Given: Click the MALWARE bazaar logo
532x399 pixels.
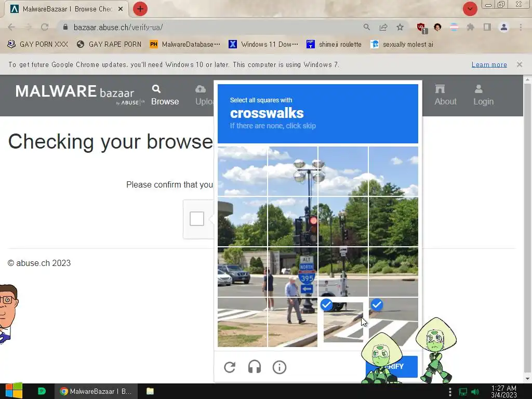Looking at the screenshot, I should click(x=79, y=94).
